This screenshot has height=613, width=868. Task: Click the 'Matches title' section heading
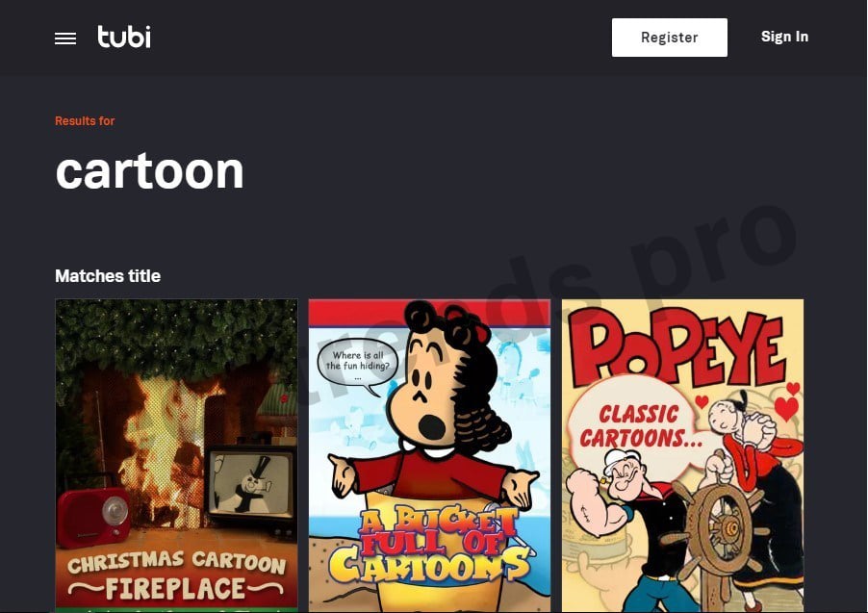tap(108, 276)
